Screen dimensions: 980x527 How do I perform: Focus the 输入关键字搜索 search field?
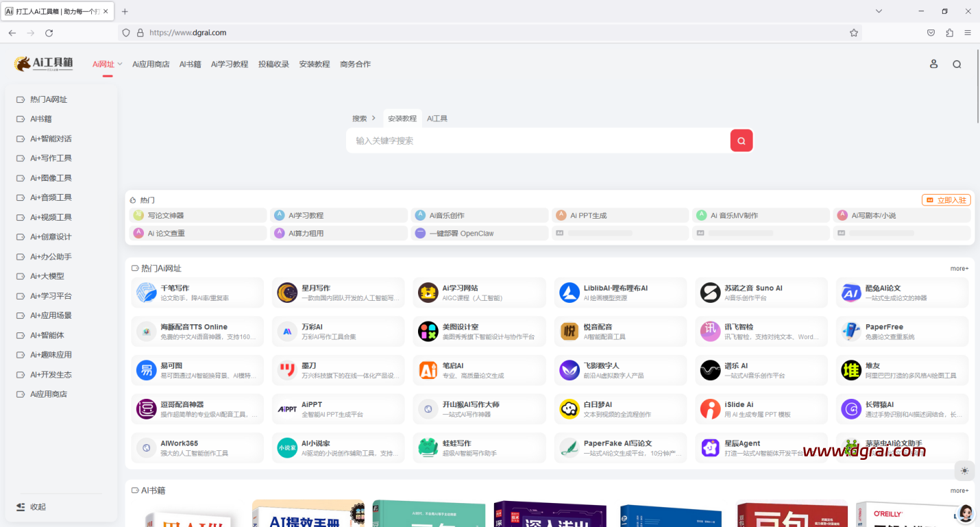(538, 140)
